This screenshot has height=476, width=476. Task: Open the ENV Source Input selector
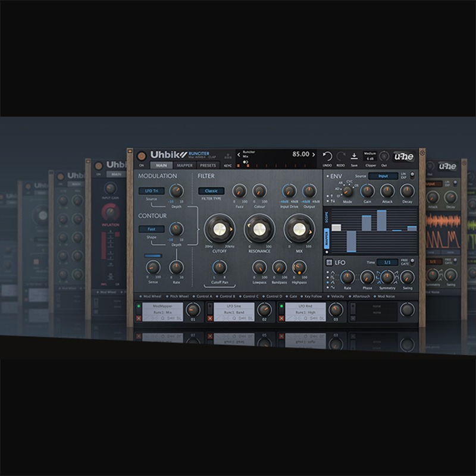pos(383,176)
